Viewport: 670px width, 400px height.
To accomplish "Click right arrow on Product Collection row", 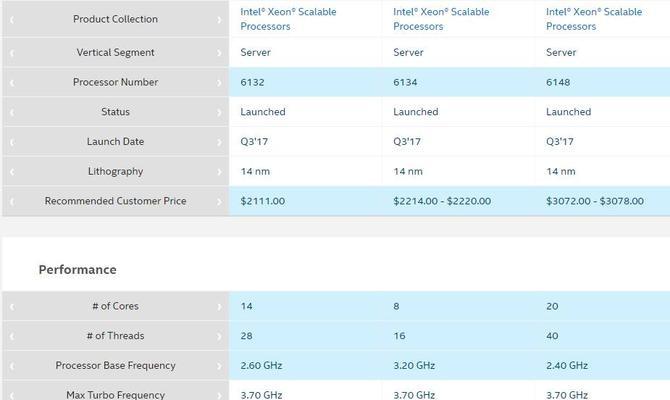I will click(219, 20).
